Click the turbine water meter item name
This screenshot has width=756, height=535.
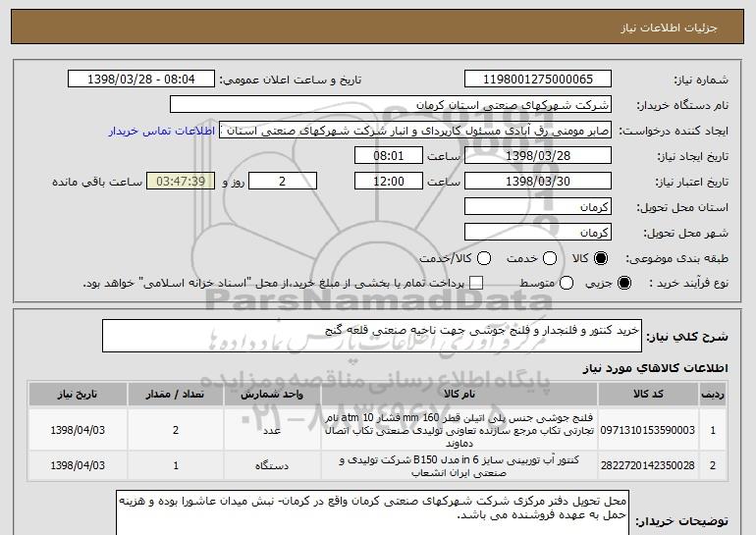point(459,465)
